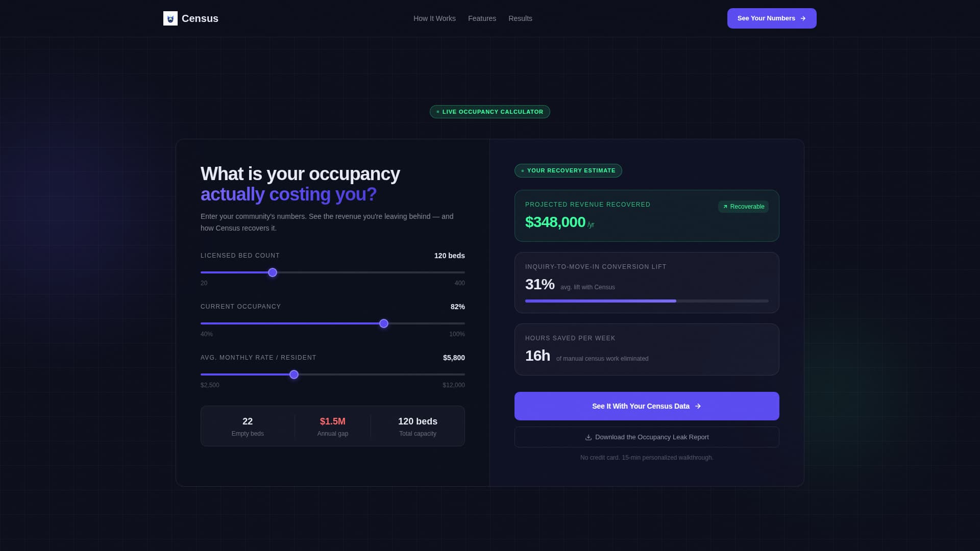980x551 pixels.
Task: Click the Census logo icon
Action: point(170,18)
